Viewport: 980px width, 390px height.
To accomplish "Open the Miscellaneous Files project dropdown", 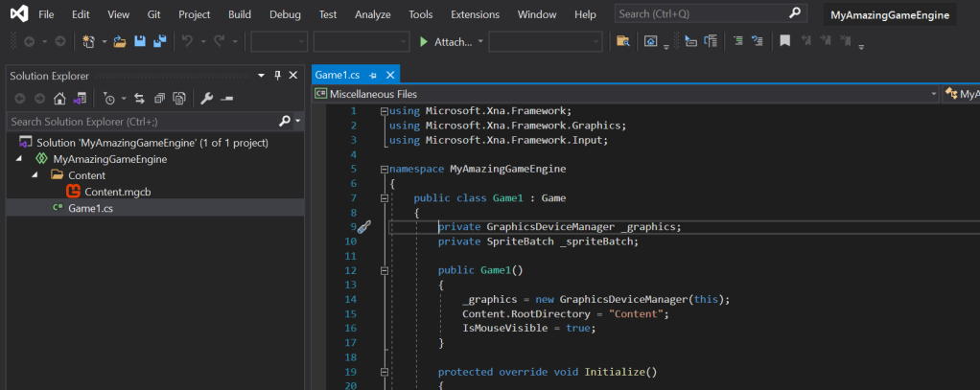I will click(934, 94).
